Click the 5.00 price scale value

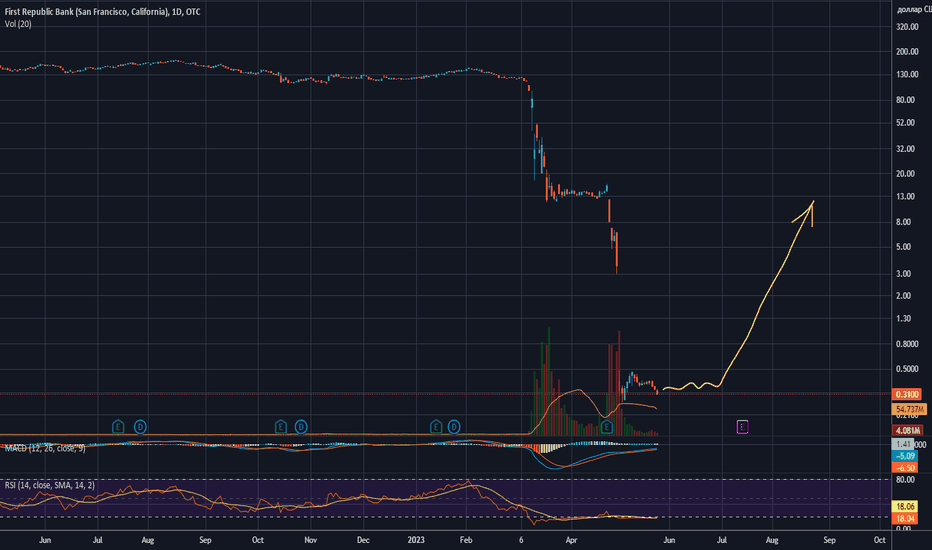point(903,247)
